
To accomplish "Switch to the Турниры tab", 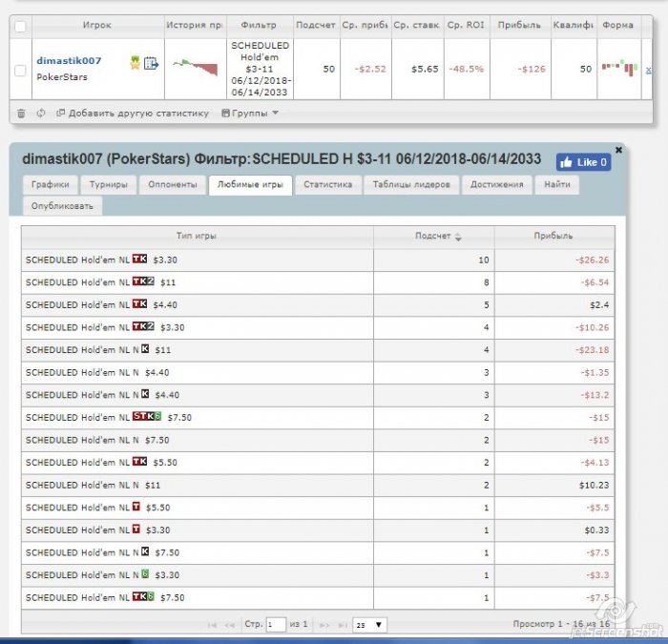I will point(109,185).
